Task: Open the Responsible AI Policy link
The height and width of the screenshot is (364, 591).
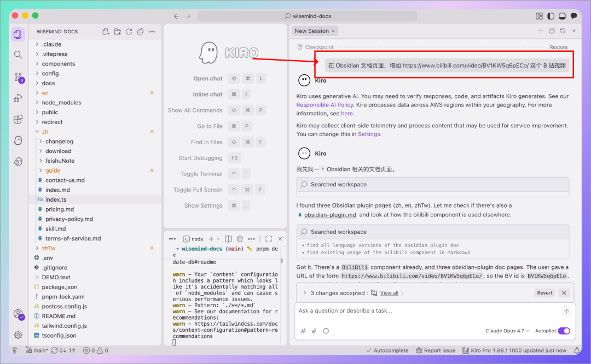Action: pos(325,105)
